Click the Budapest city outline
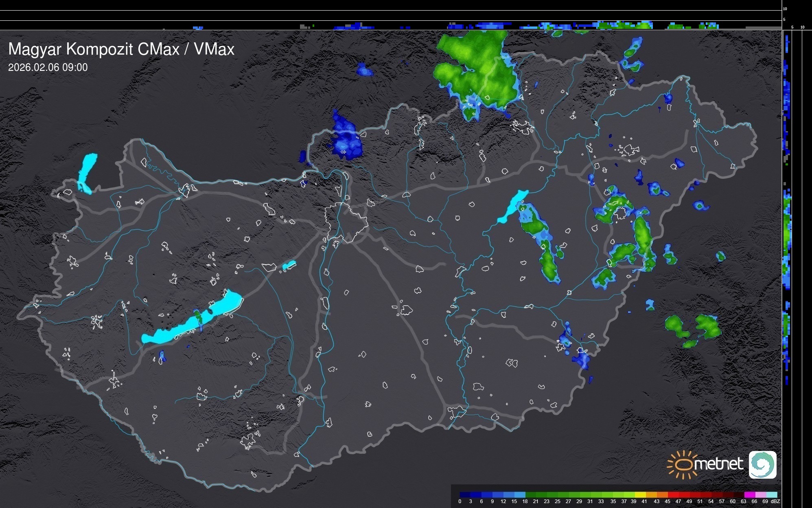The height and width of the screenshot is (508, 812). click(346, 222)
